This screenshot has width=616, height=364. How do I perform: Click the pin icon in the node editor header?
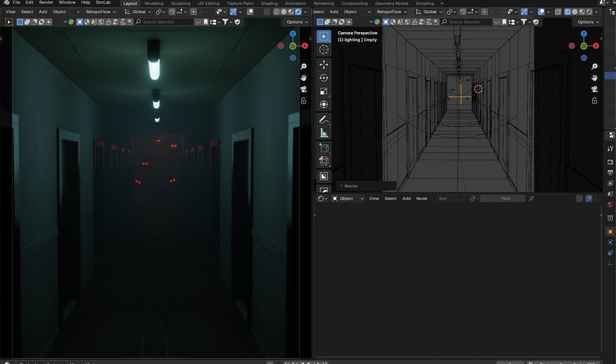click(x=531, y=198)
